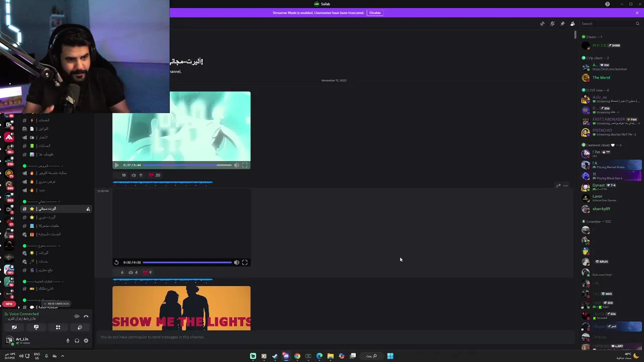Toggle noise suppression in voice panel
The image size is (644, 362).
(x=77, y=316)
